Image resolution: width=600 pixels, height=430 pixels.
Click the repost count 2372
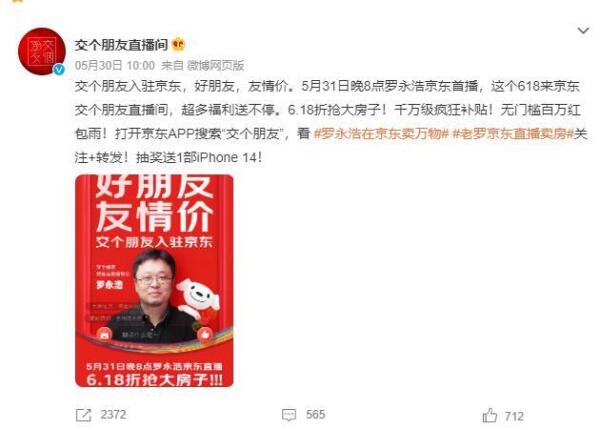[113, 415]
